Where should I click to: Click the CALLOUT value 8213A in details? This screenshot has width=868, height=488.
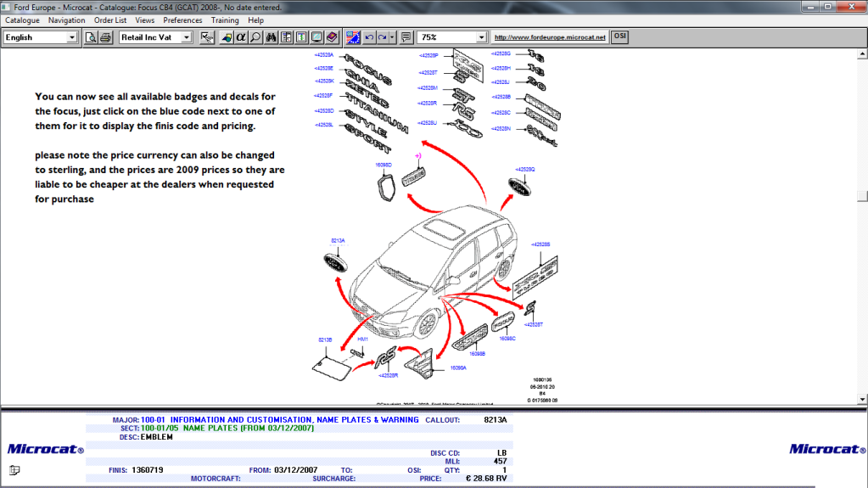click(496, 420)
